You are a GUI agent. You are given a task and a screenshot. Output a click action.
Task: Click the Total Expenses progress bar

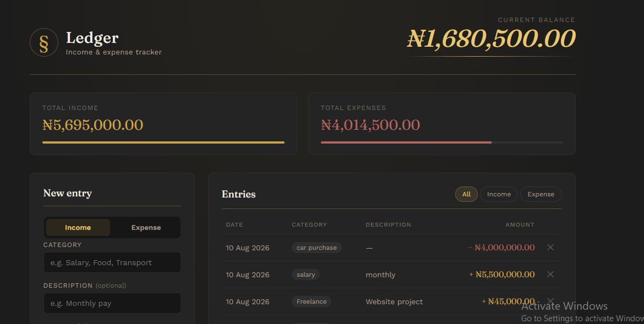(x=442, y=142)
